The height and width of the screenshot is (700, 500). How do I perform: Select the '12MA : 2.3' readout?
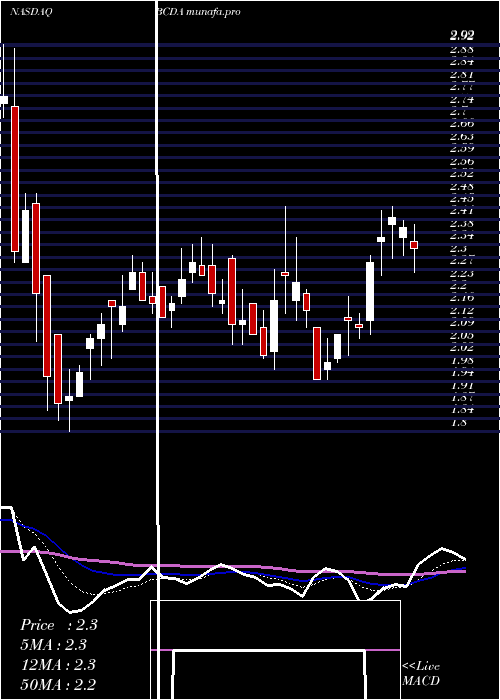tap(58, 665)
